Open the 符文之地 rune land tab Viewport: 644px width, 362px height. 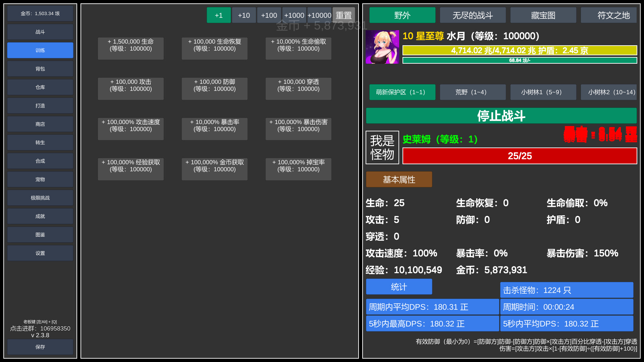pos(608,15)
